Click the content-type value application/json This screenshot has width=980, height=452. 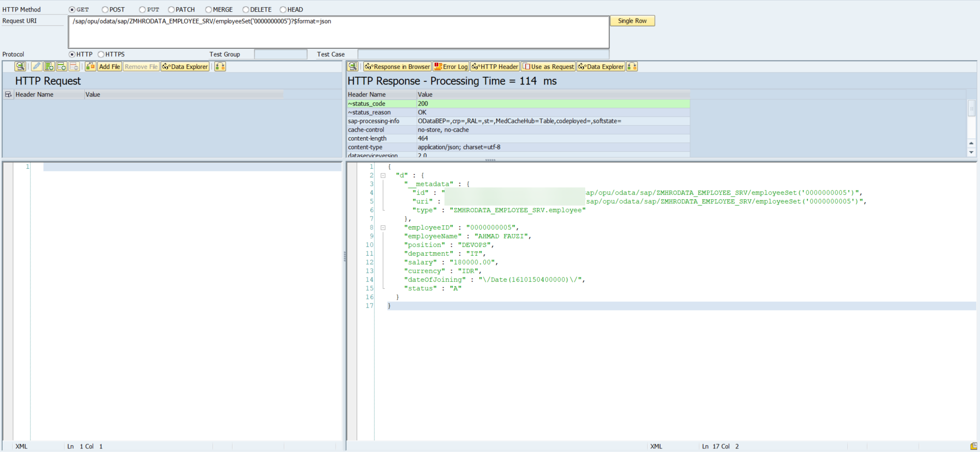click(x=459, y=147)
